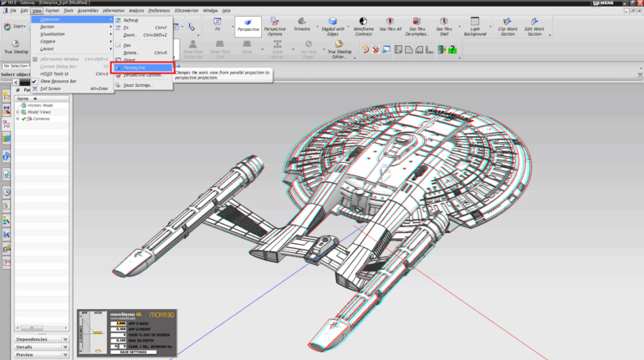This screenshot has width=644, height=360.
Task: Click the red X toolbar icon
Action: click(376, 49)
